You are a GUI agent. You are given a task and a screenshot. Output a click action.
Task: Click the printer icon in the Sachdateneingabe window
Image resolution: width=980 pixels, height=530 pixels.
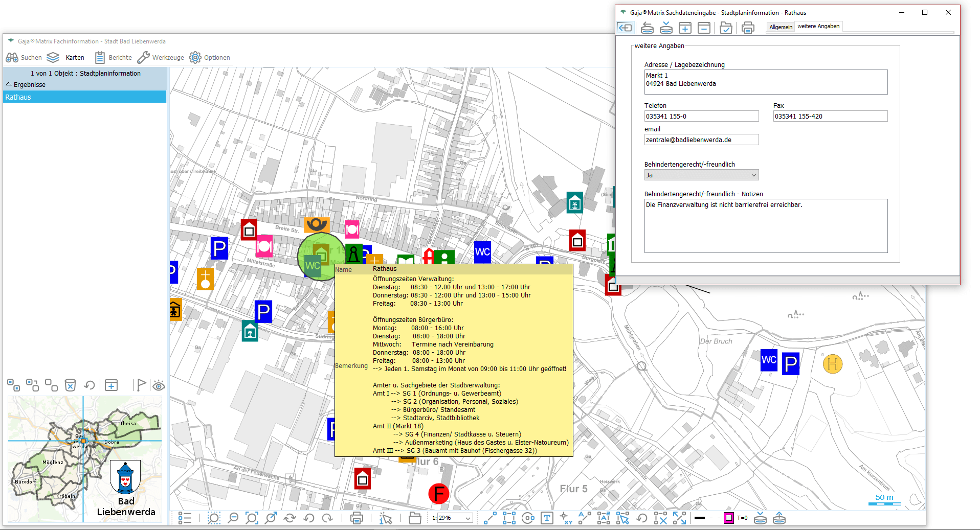pos(747,28)
